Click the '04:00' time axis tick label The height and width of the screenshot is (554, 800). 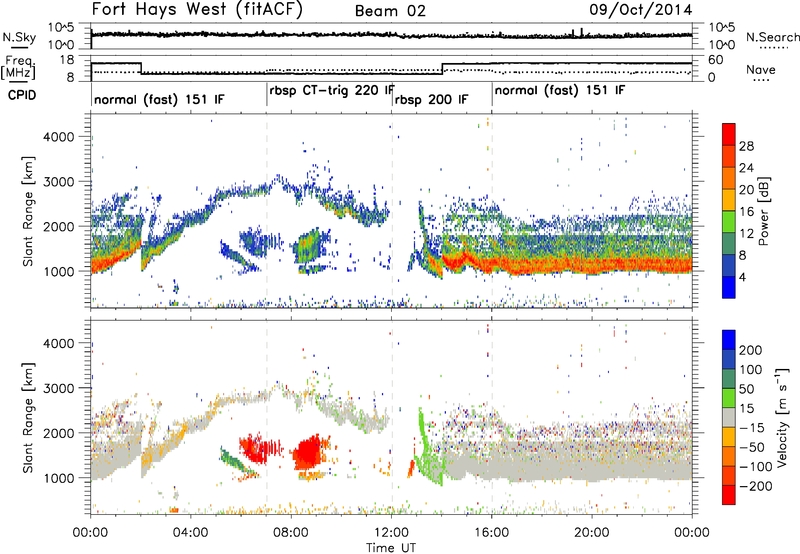[190, 533]
